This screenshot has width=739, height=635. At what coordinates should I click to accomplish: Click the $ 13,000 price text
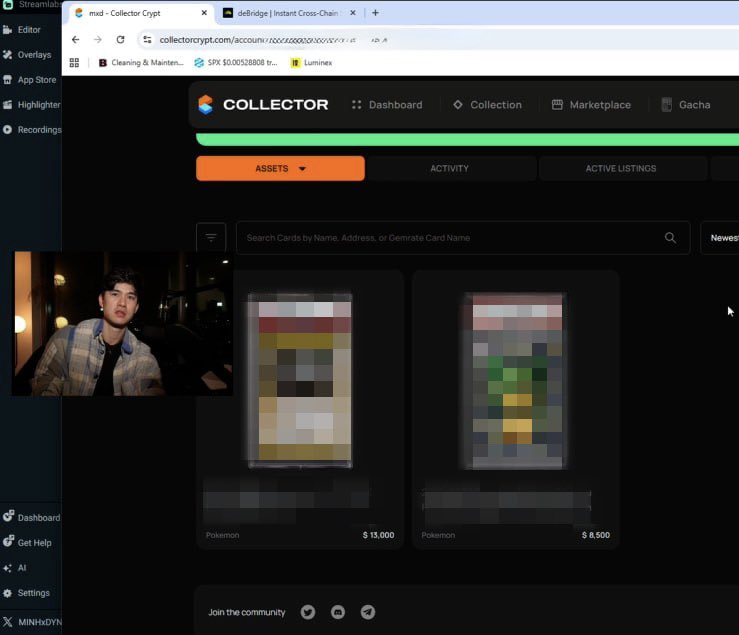coord(378,535)
